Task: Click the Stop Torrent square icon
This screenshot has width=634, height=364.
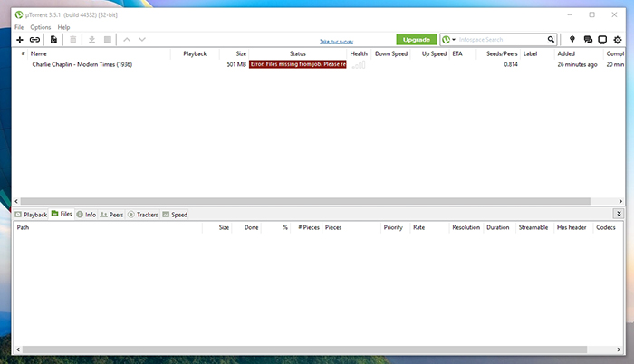Action: pyautogui.click(x=108, y=40)
